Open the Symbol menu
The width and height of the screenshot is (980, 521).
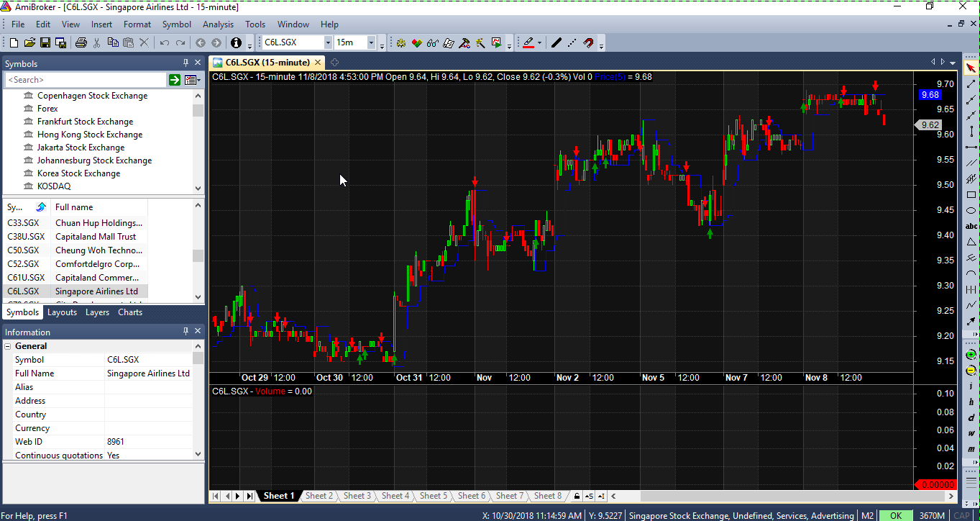pos(176,24)
